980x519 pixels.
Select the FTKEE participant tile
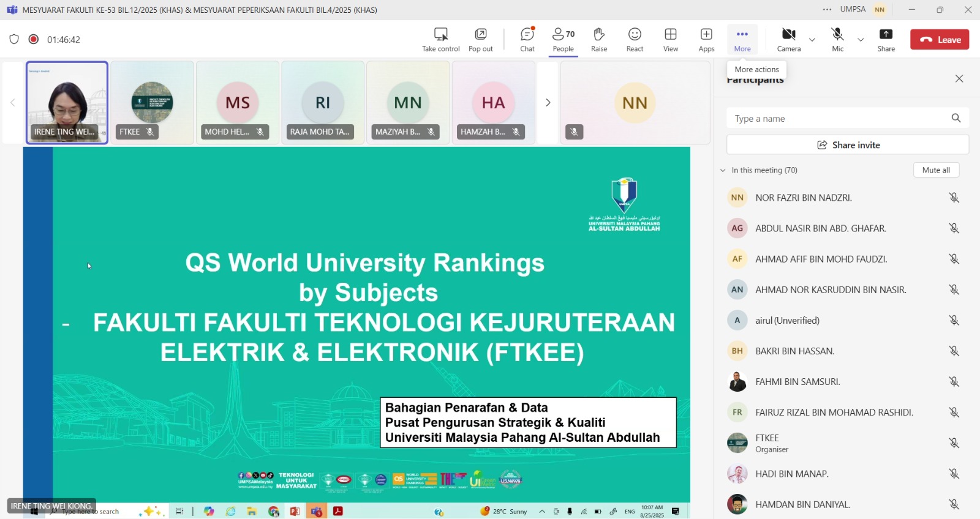tap(153, 103)
